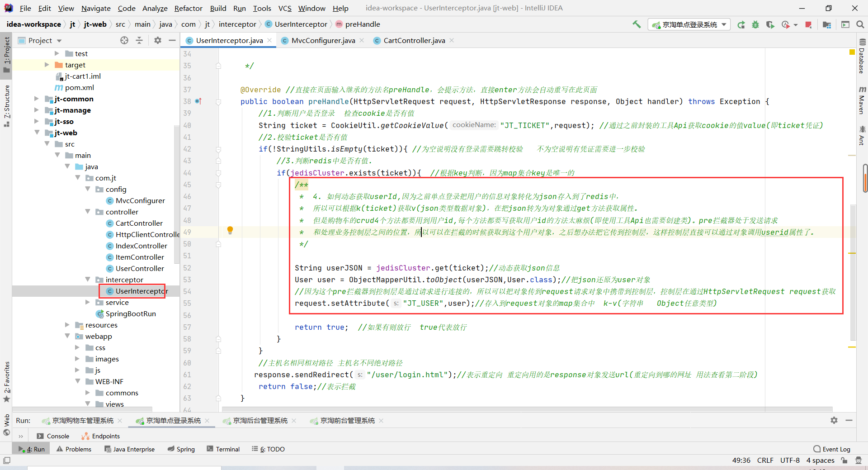Image resolution: width=868 pixels, height=470 pixels.
Task: Collapse all in the Project panel
Action: 139,40
